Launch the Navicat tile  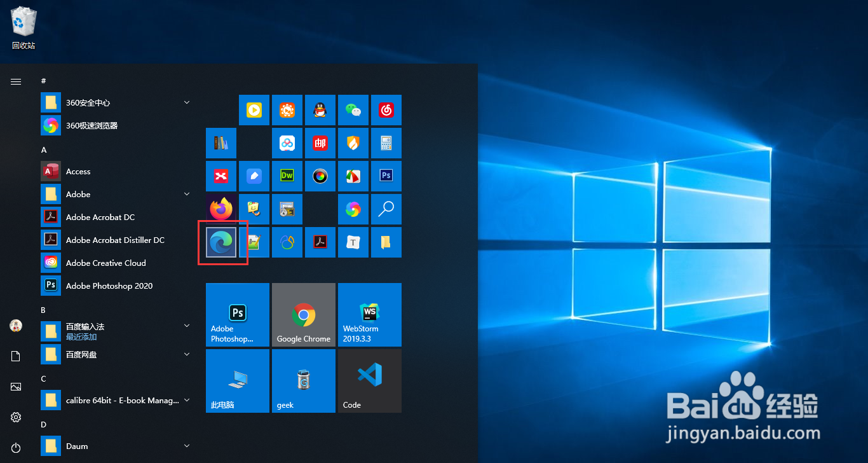point(287,242)
